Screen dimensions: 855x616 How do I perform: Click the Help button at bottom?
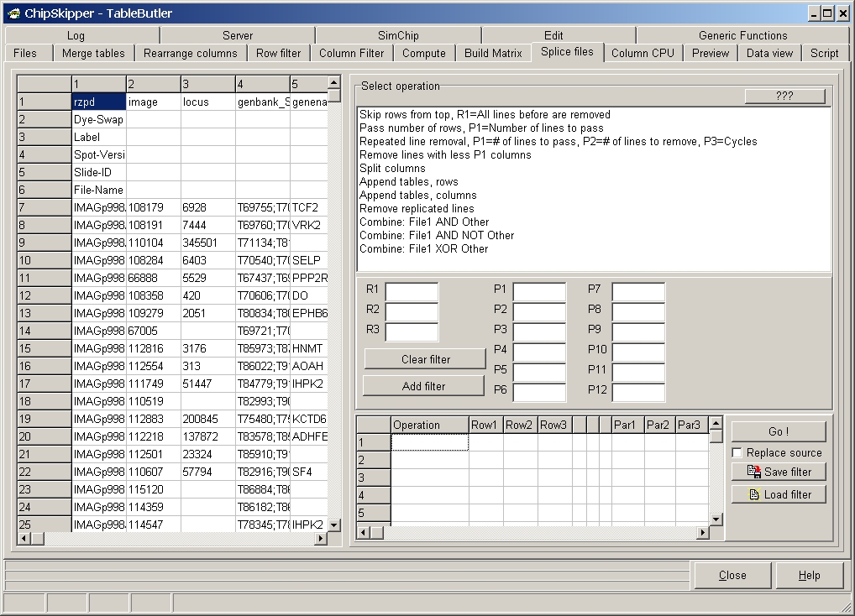809,575
